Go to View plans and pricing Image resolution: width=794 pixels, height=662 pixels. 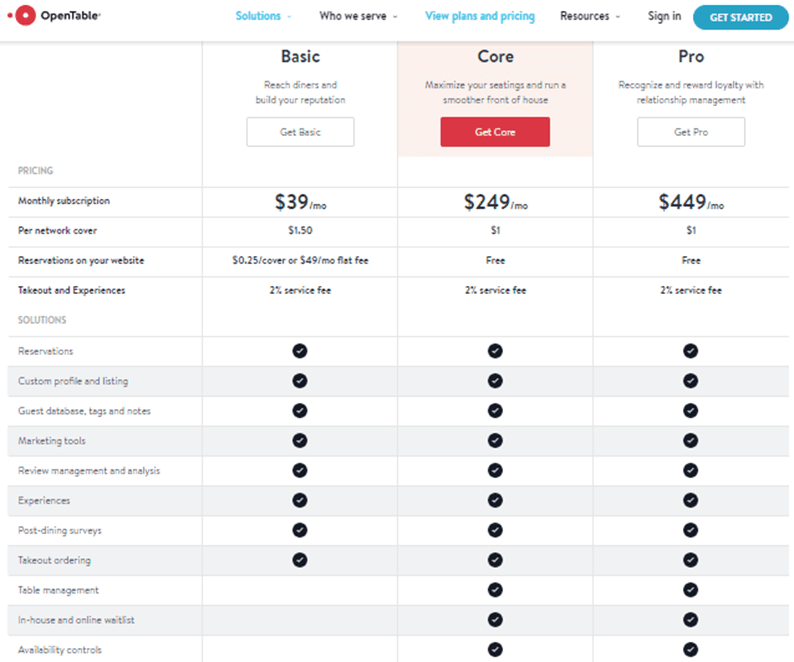(x=480, y=17)
